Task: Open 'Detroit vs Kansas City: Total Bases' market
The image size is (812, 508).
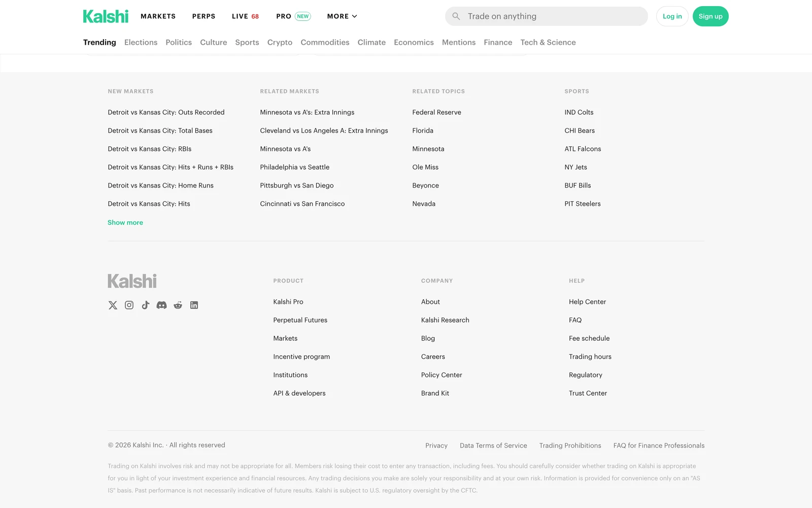Action: pos(160,131)
